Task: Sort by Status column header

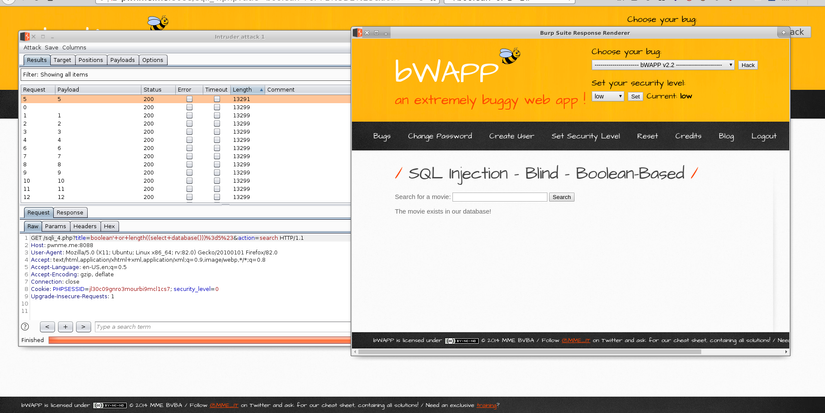Action: (158, 90)
